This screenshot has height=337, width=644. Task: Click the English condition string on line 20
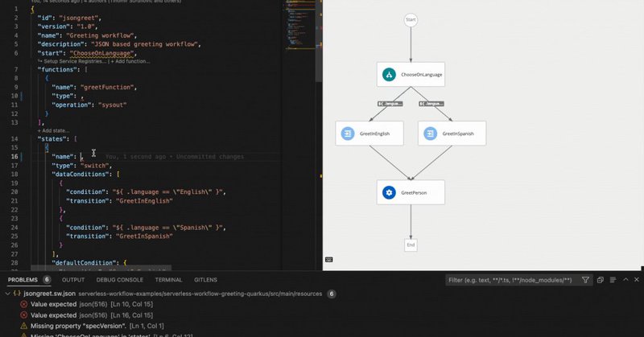[168, 191]
